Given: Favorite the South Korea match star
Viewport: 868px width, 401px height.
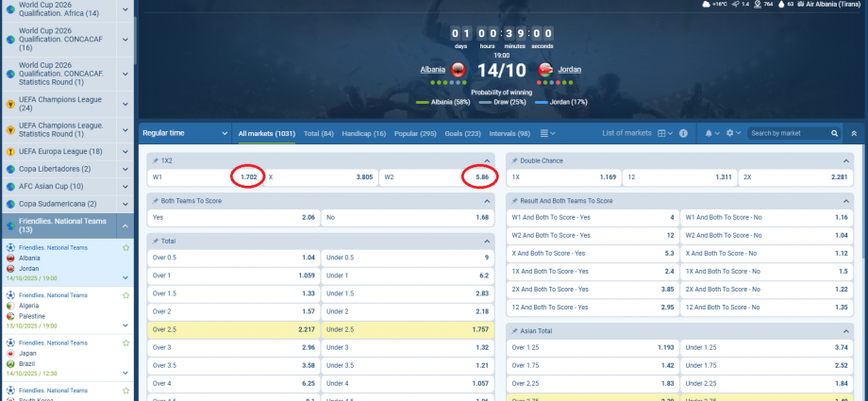Looking at the screenshot, I should [125, 391].
